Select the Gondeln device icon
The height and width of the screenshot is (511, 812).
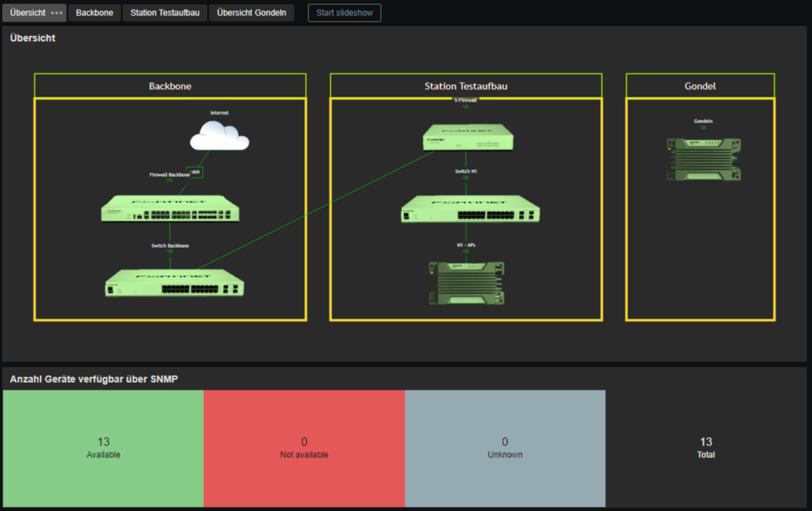(703, 159)
